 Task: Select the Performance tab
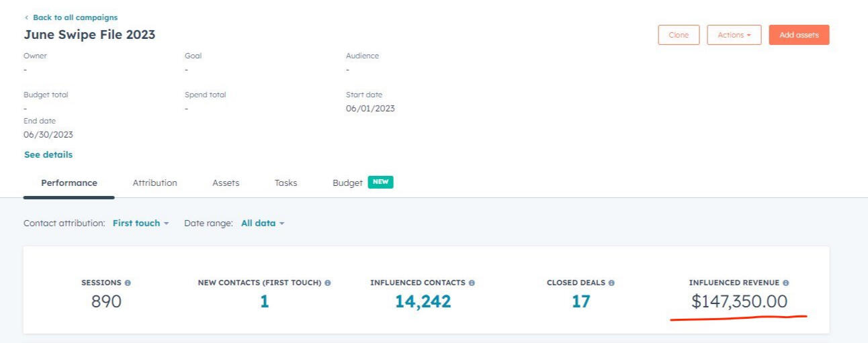[69, 183]
